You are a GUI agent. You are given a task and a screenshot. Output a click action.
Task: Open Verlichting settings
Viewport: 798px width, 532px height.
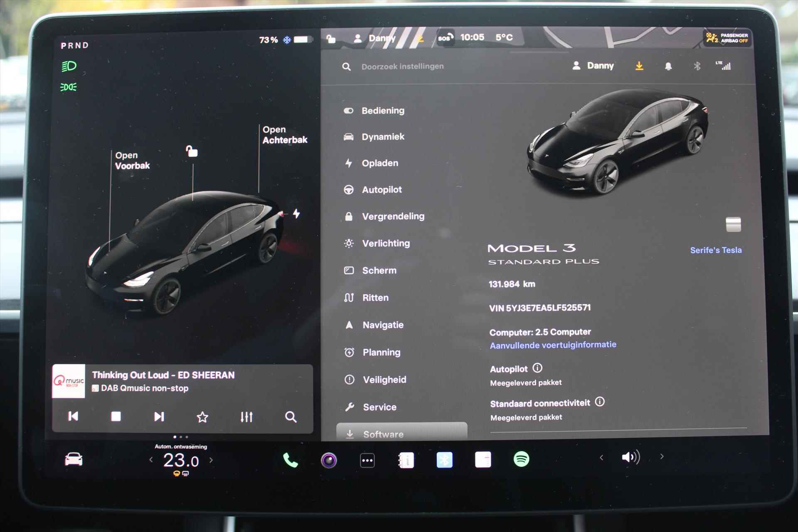377,244
